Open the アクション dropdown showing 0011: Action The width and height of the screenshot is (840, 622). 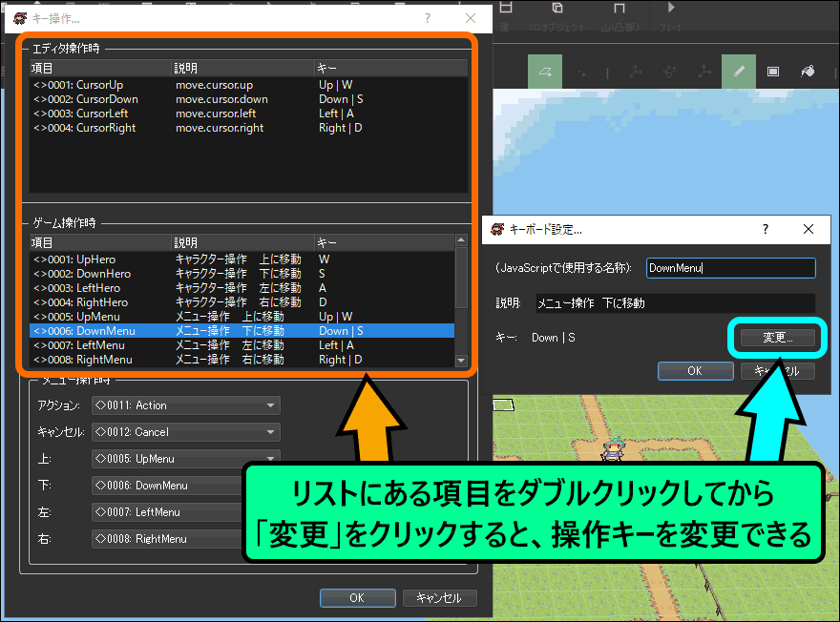point(185,405)
